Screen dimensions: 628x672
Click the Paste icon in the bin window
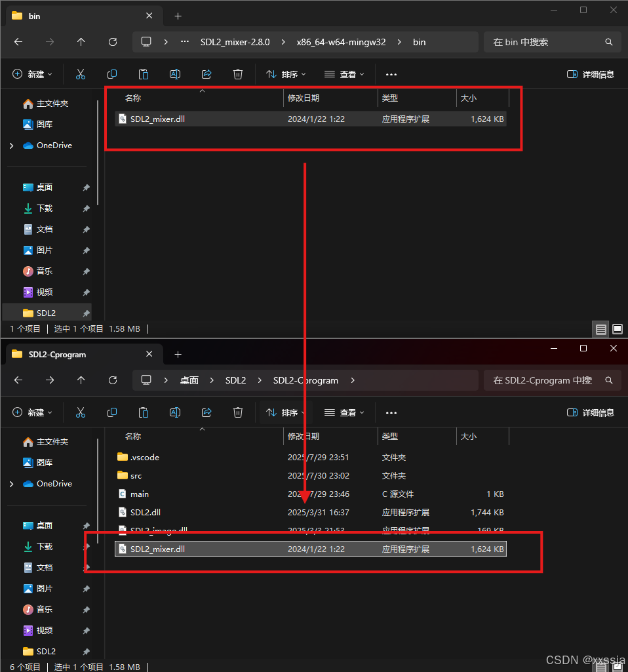point(144,74)
